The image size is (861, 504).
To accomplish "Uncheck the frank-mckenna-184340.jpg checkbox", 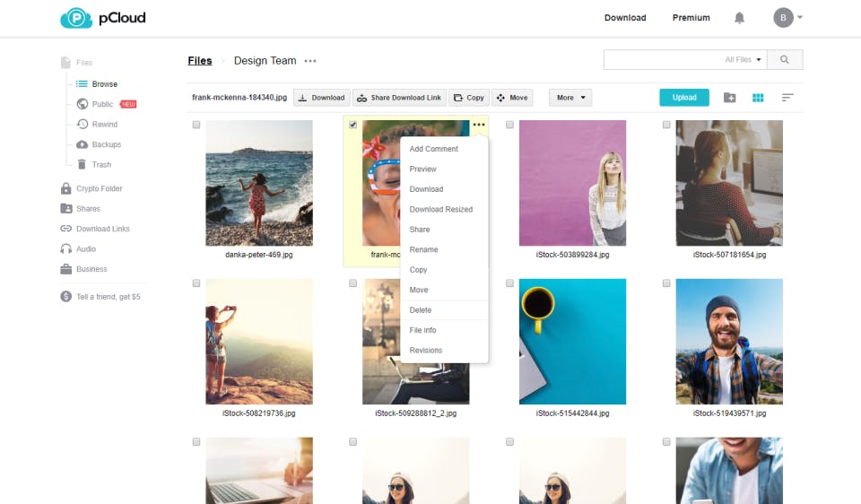I will (353, 125).
